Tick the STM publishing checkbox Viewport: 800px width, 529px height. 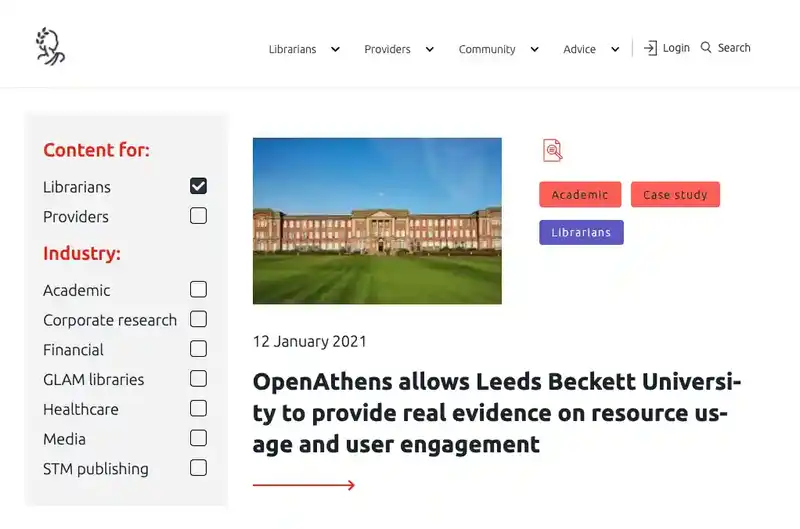pyautogui.click(x=198, y=468)
